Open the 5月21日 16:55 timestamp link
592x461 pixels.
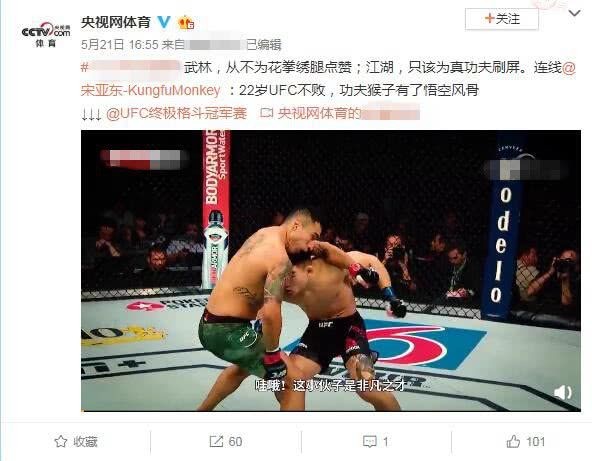pos(120,45)
